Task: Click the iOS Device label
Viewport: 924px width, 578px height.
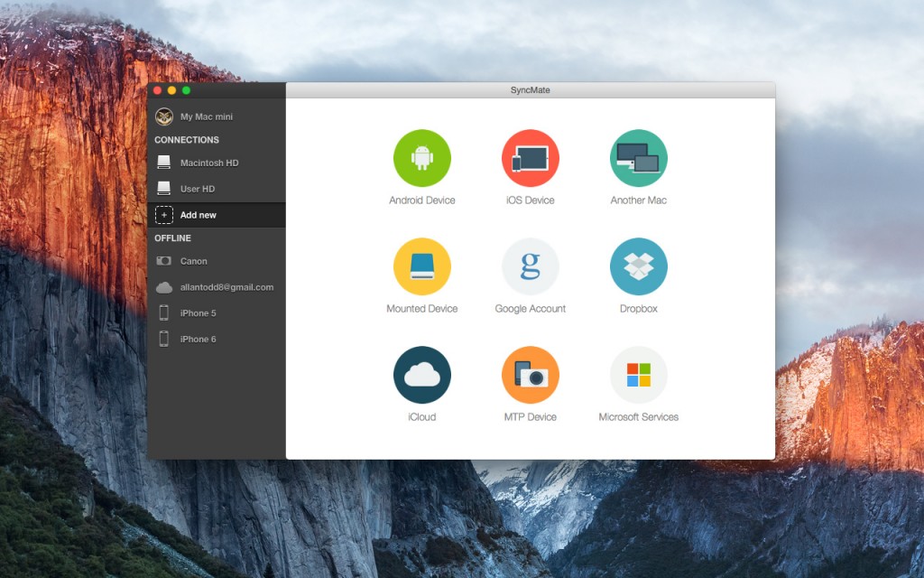Action: (531, 200)
